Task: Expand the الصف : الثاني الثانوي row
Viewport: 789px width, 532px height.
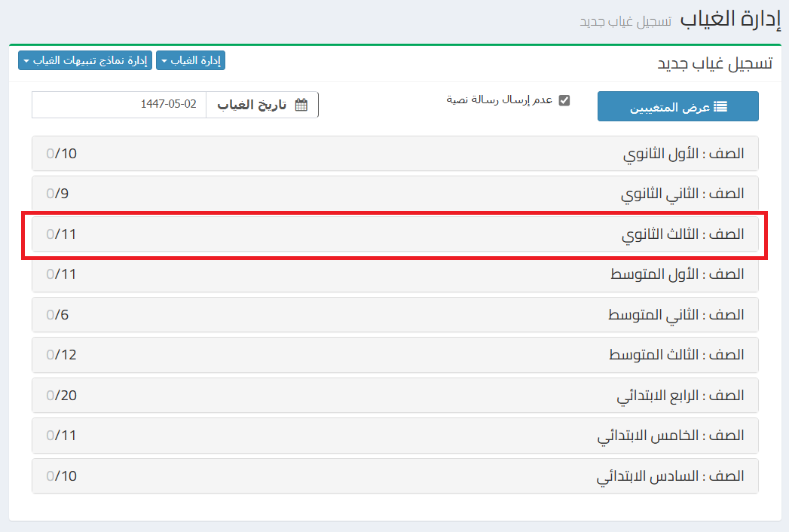Action: coord(683,194)
